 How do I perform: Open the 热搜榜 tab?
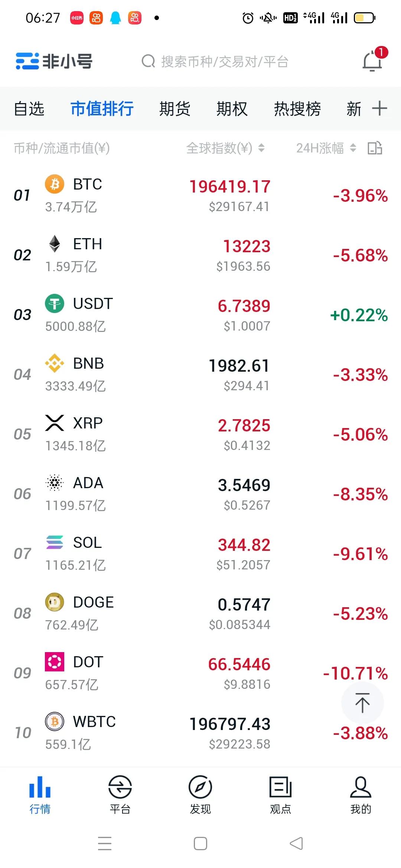pyautogui.click(x=297, y=109)
